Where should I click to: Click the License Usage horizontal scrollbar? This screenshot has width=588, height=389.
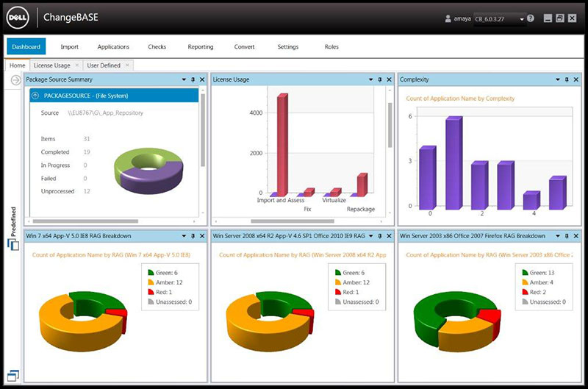(x=293, y=221)
